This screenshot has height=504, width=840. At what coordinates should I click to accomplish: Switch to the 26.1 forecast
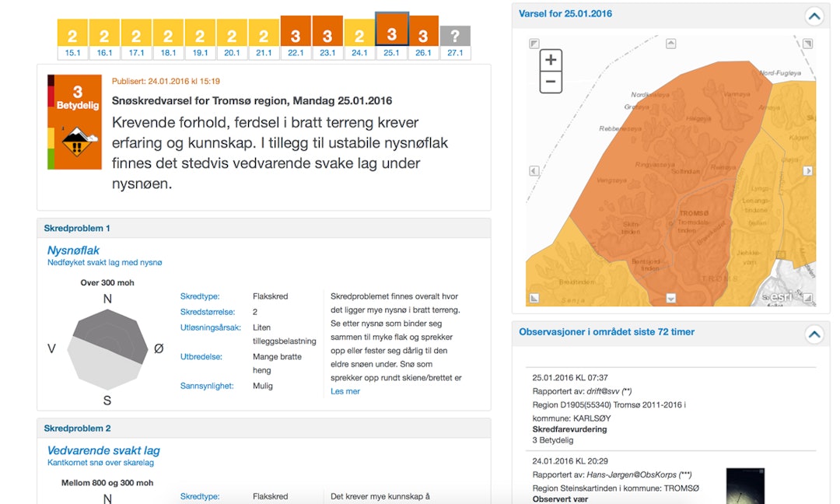(x=422, y=34)
